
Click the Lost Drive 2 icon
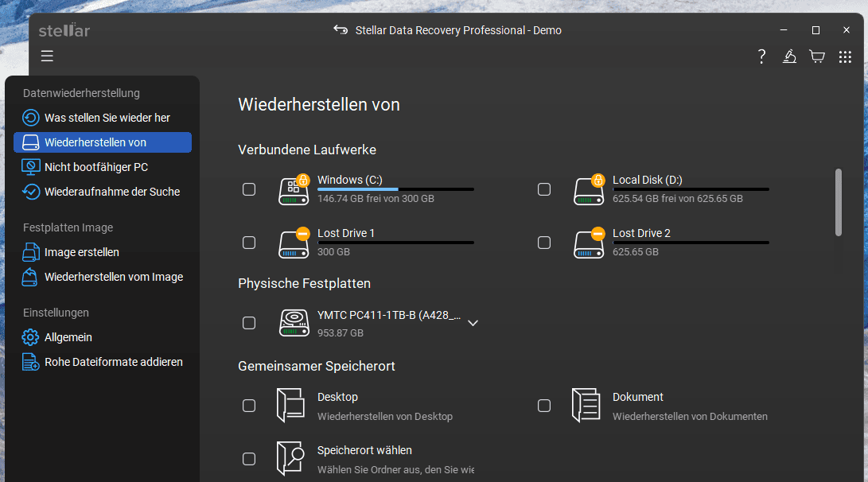point(589,243)
